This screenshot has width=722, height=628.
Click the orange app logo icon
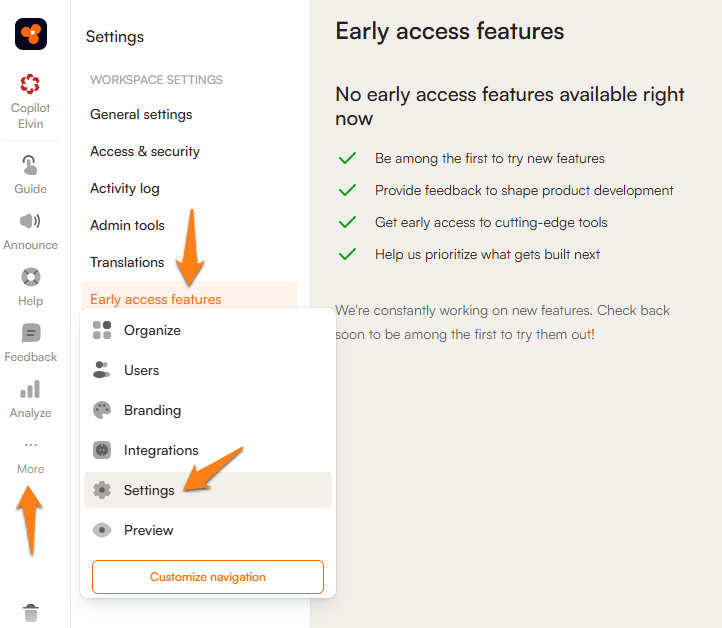pos(31,34)
